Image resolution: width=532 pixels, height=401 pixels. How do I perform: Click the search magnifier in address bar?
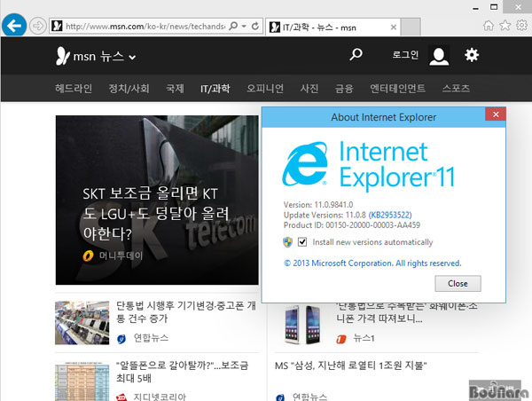click(233, 26)
